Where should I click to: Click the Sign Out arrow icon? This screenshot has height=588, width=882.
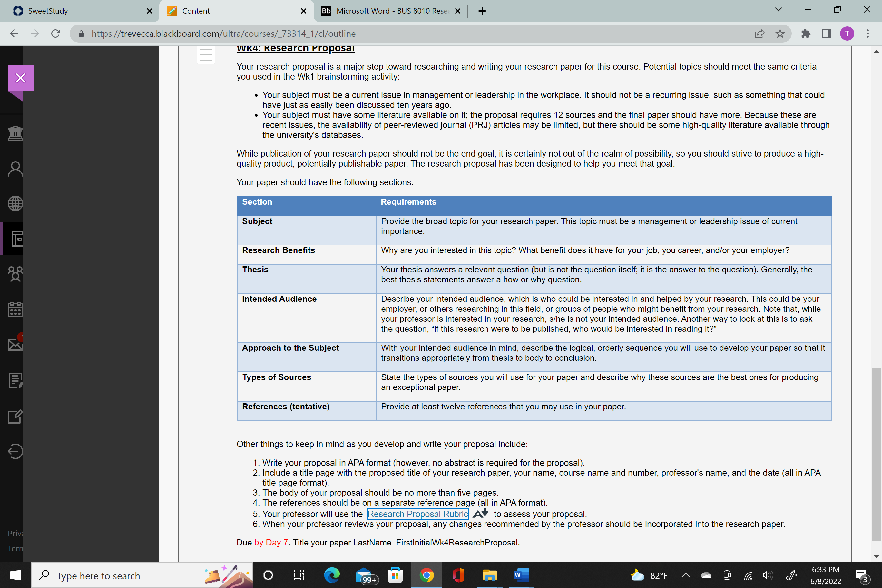(x=15, y=451)
